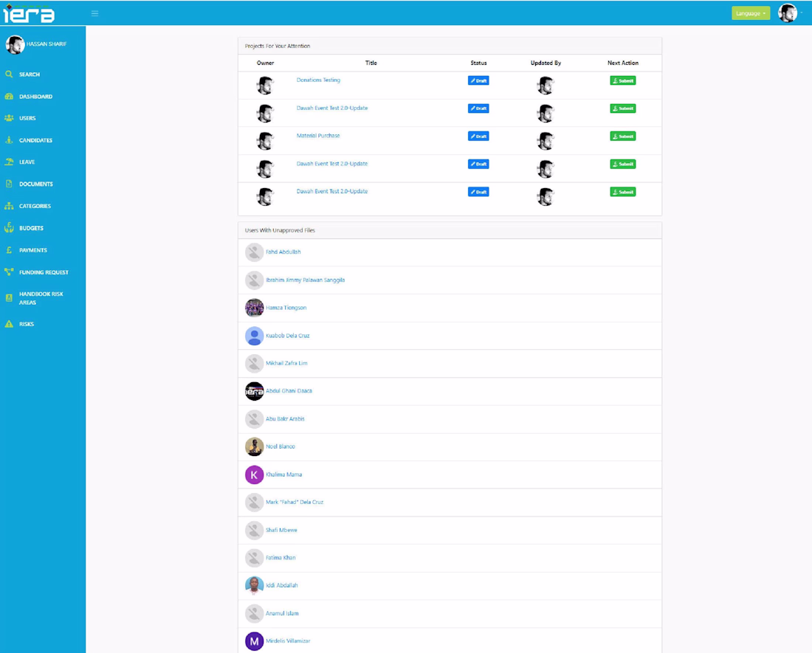This screenshot has width=812, height=653.
Task: Click the purple K avatar for Khalima Mama
Action: click(254, 474)
